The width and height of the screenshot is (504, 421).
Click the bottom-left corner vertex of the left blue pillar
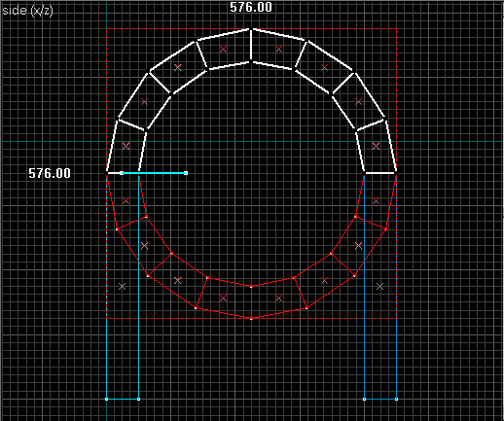click(x=107, y=399)
